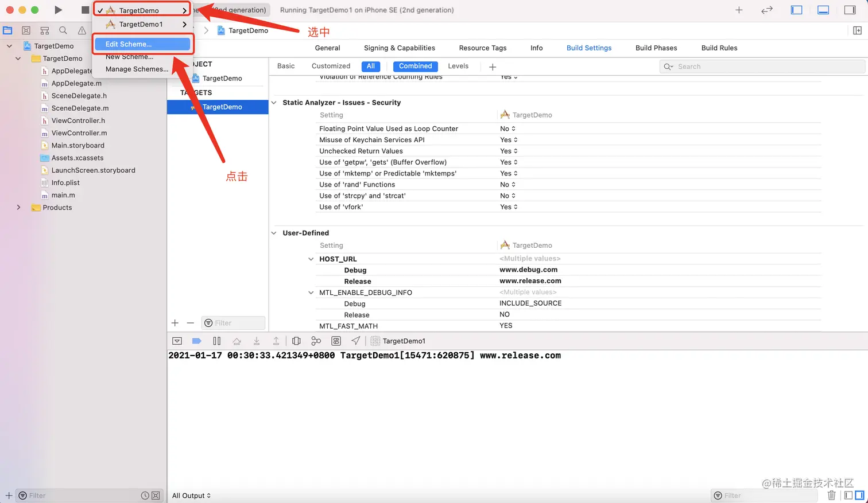868x503 pixels.
Task: Open the Find navigator magnifier icon
Action: (63, 30)
